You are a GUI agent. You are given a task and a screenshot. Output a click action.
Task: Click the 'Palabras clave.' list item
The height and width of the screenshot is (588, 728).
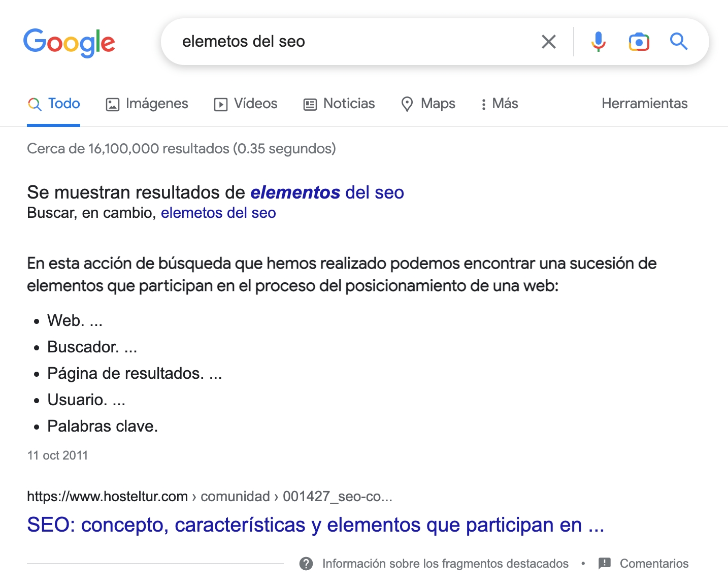tap(103, 426)
